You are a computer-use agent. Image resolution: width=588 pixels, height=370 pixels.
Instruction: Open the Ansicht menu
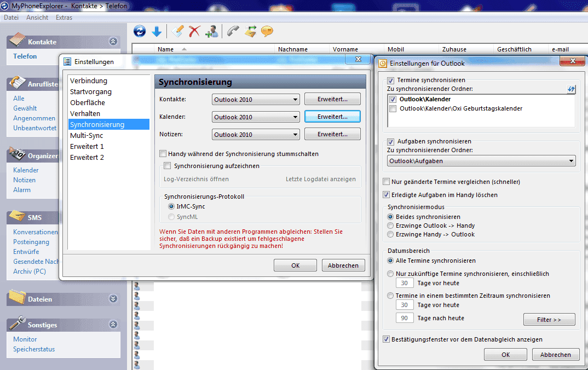click(37, 18)
